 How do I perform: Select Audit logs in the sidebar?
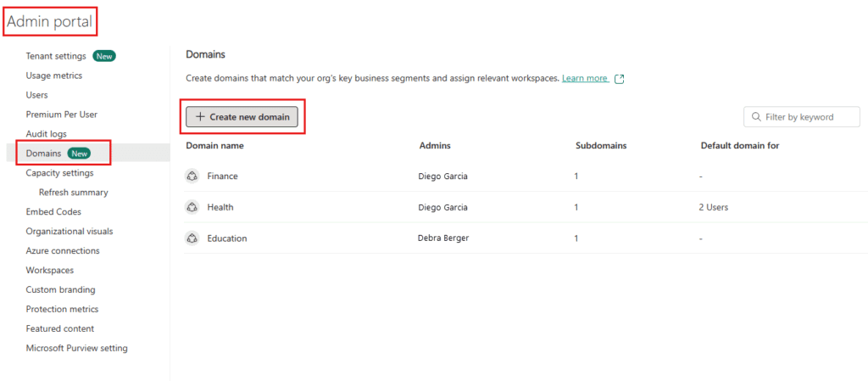click(46, 134)
